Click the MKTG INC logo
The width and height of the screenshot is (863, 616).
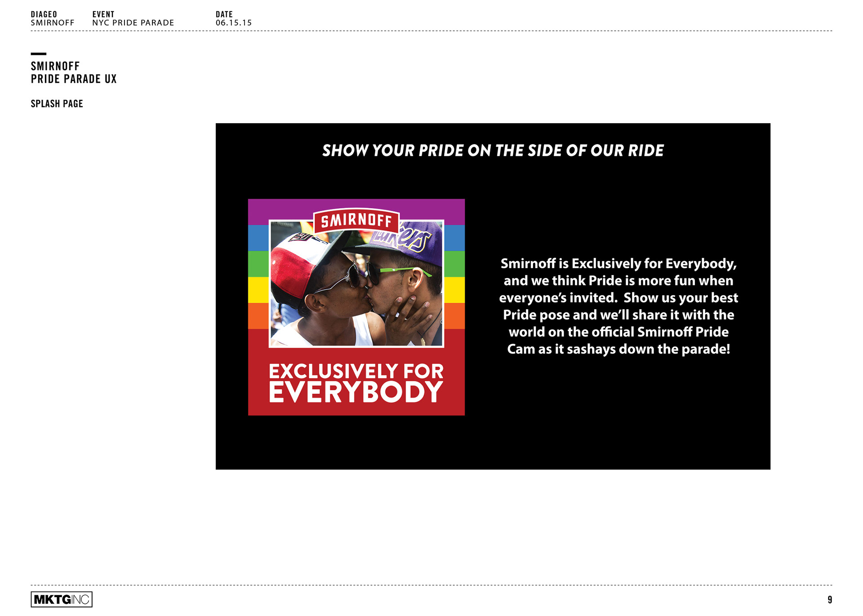62,599
